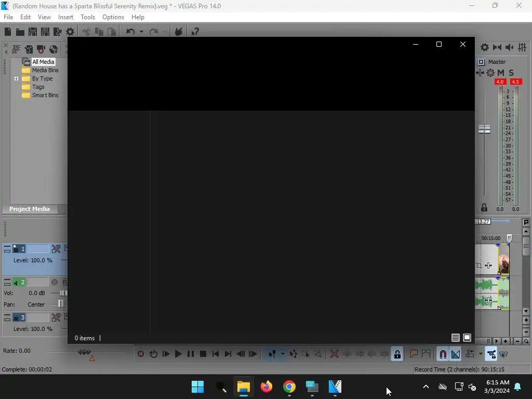
Task: Open the Insert menu
Action: click(x=65, y=17)
